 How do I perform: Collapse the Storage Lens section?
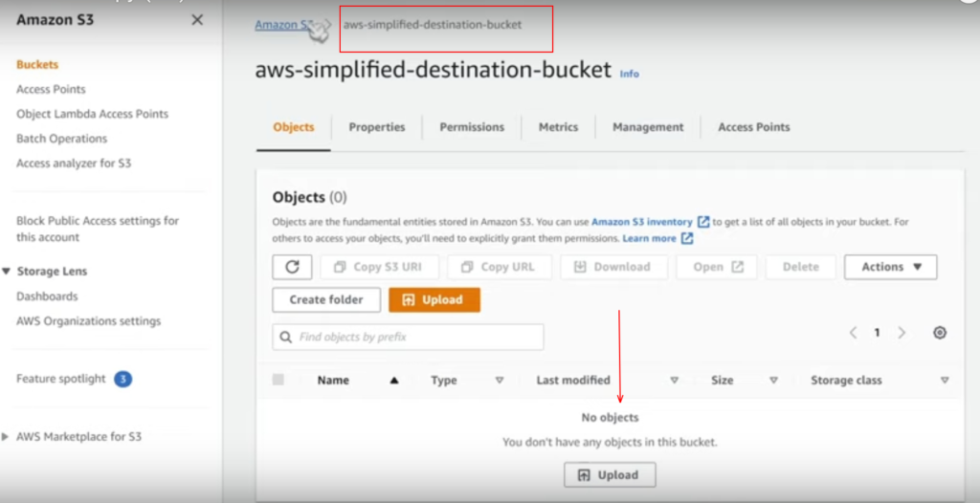click(7, 272)
